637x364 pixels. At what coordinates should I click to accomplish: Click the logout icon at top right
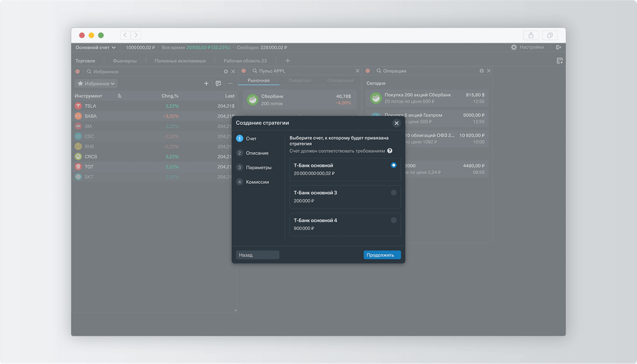click(559, 47)
